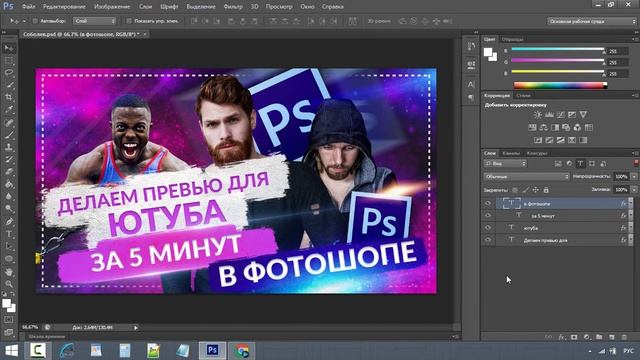This screenshot has width=640, height=360.
Task: Select the Move tool in the toolbox
Action: coord(9,48)
